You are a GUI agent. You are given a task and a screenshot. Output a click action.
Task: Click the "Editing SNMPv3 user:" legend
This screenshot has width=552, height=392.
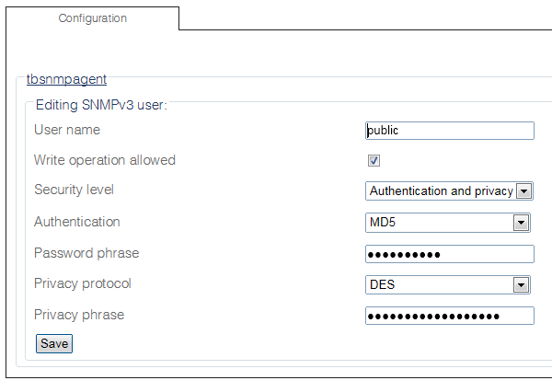point(100,105)
